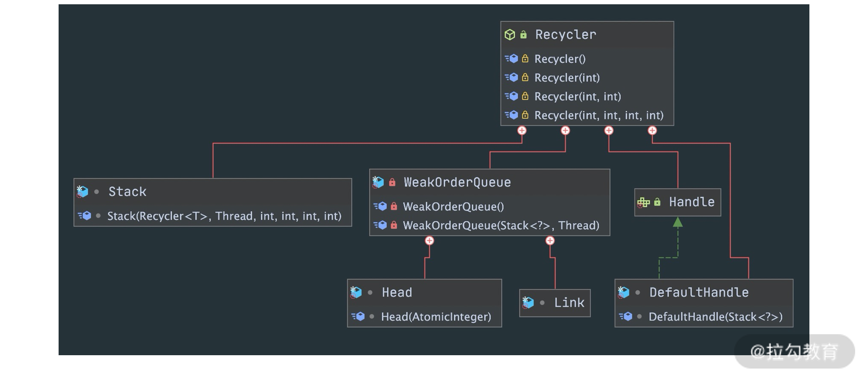Screen dimensions: 868x380
Task: Click the green implements arrow below Handle
Action: pyautogui.click(x=677, y=223)
